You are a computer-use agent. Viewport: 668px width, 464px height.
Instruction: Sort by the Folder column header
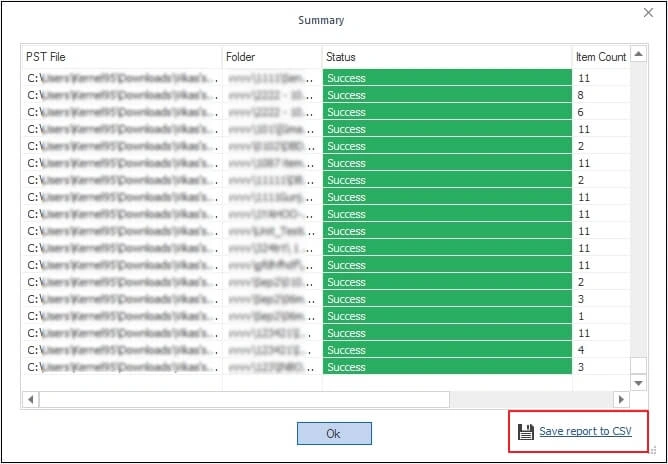[272, 57]
